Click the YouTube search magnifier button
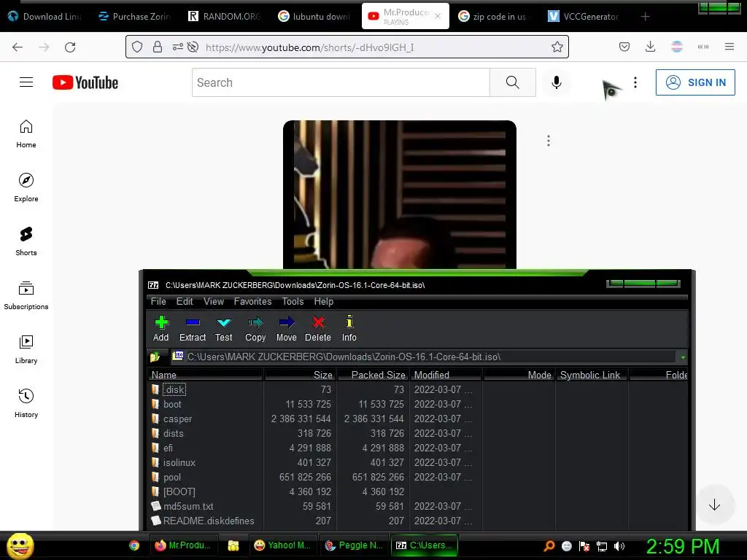 click(x=513, y=82)
